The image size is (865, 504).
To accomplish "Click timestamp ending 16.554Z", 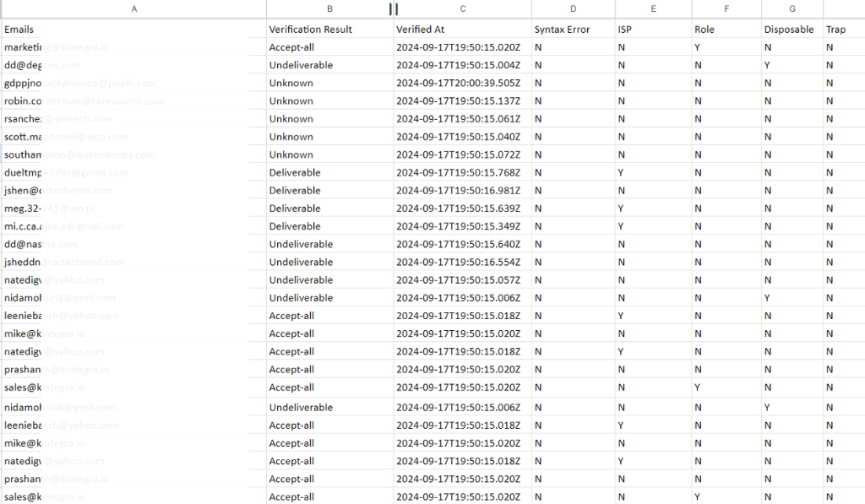I will pyautogui.click(x=459, y=263).
